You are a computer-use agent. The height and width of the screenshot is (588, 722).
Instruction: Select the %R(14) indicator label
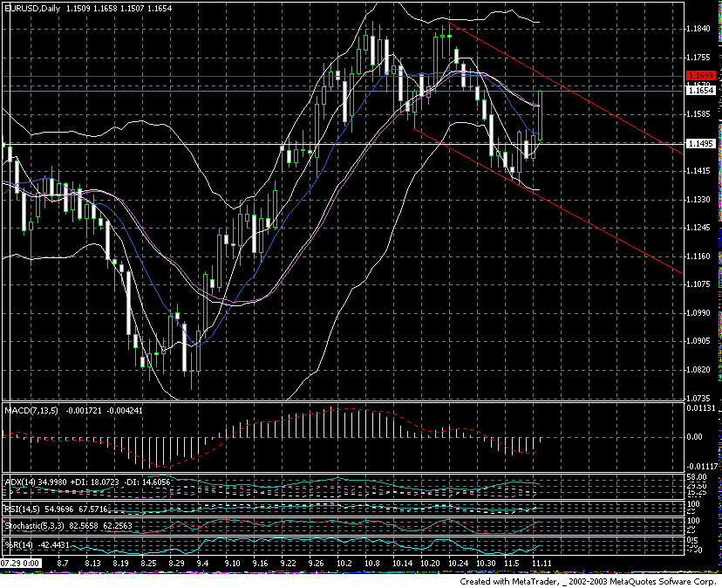click(19, 545)
